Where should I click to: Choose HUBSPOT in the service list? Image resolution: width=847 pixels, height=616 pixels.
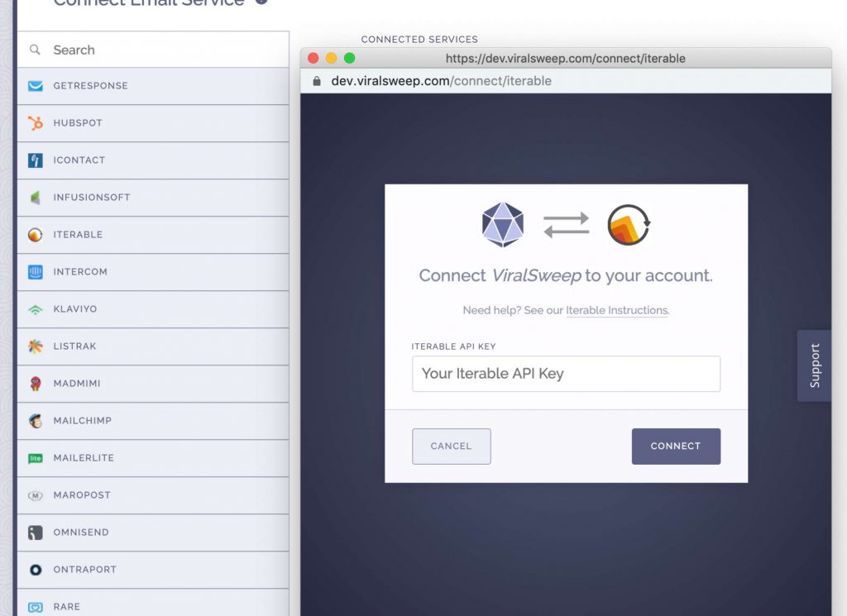tap(153, 123)
